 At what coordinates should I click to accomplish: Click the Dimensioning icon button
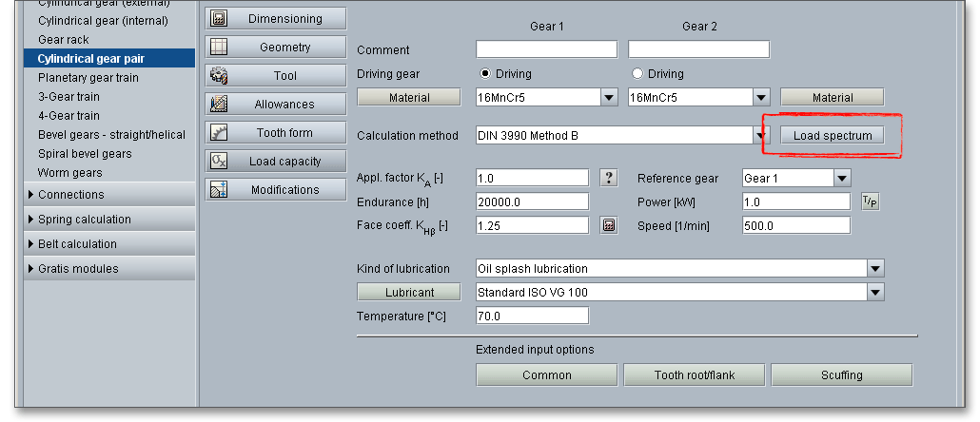(218, 18)
